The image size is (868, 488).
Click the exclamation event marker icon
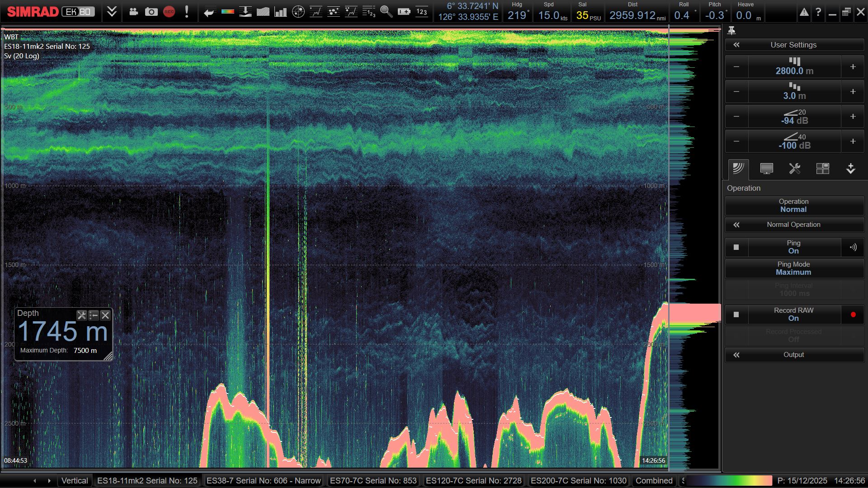187,12
